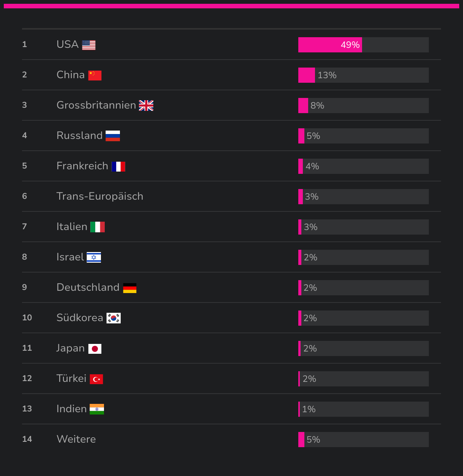Screen dimensions: 463x476
Task: Click the Weitere 5% bar
Action: click(x=363, y=440)
